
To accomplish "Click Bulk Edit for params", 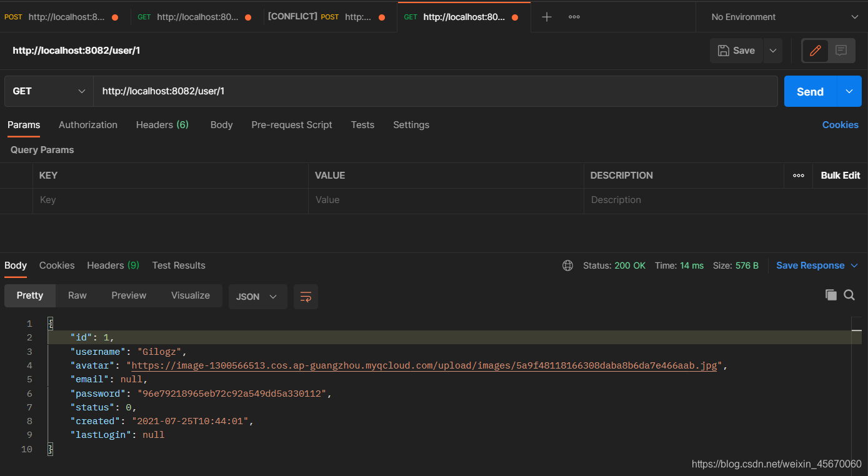I will (840, 176).
